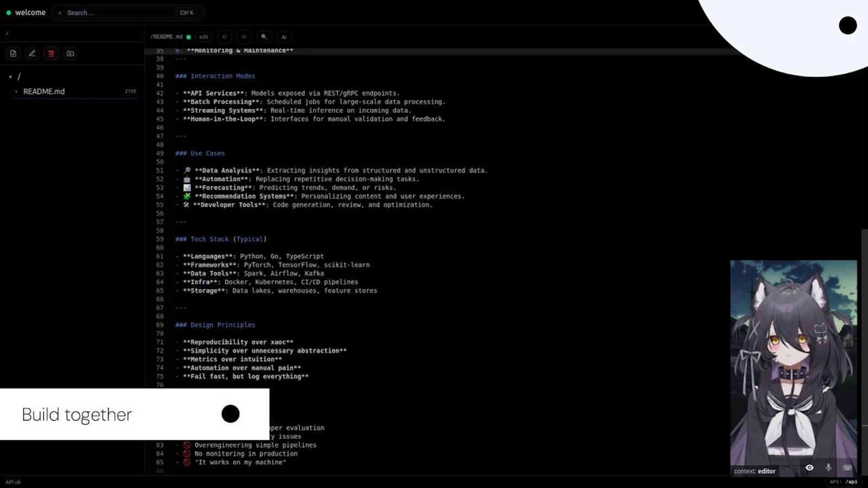The width and height of the screenshot is (868, 488).
Task: Click the '**Frameworks**: PyTorch' line
Action: [272, 265]
